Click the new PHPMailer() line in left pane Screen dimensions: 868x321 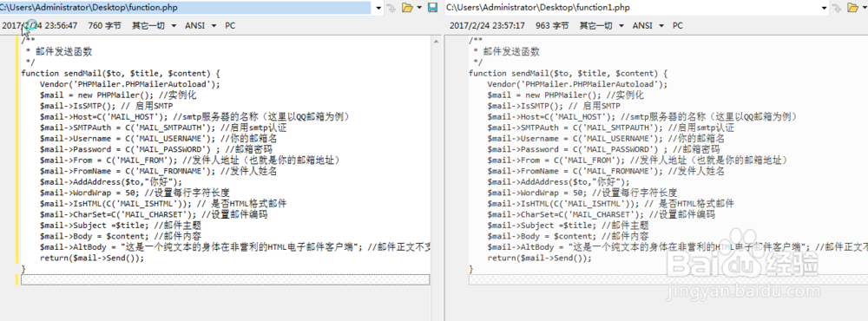pos(118,95)
